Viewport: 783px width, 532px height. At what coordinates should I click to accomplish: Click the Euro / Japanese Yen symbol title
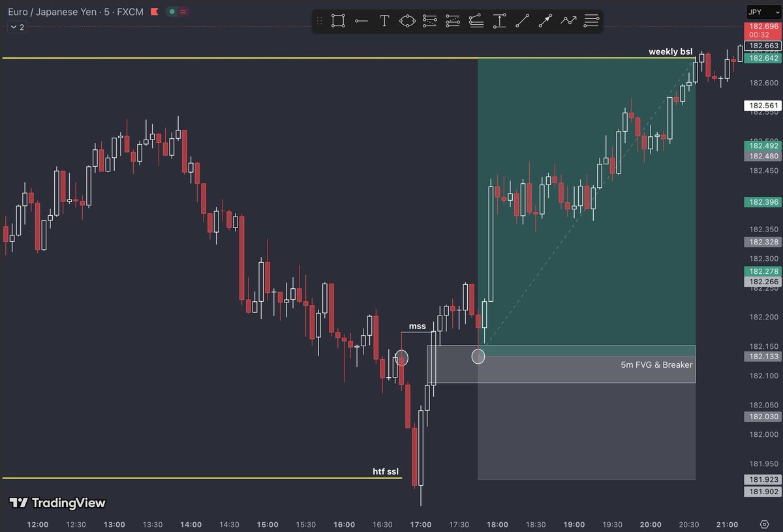coord(52,12)
